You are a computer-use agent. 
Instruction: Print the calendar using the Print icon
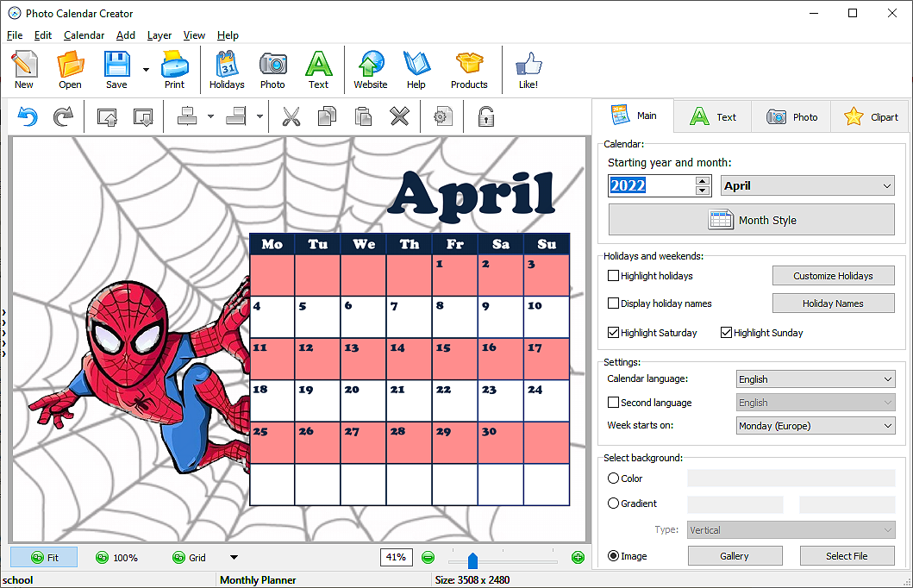coord(174,70)
